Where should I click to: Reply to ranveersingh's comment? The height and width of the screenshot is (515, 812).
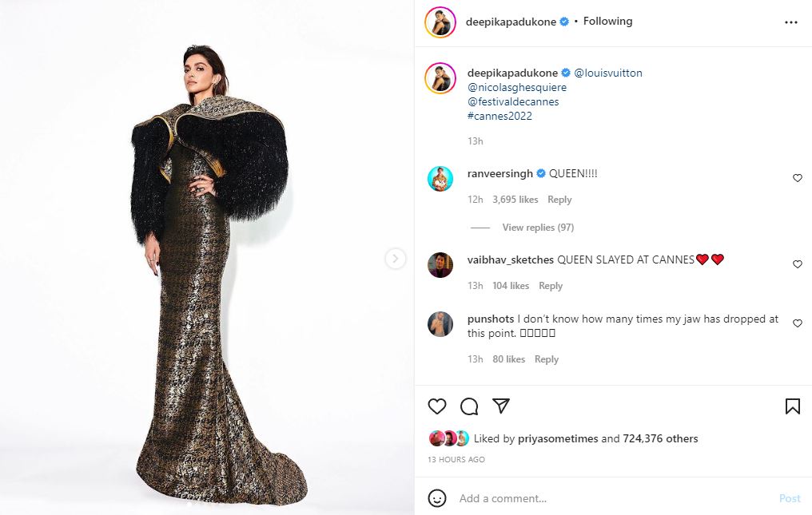[559, 200]
